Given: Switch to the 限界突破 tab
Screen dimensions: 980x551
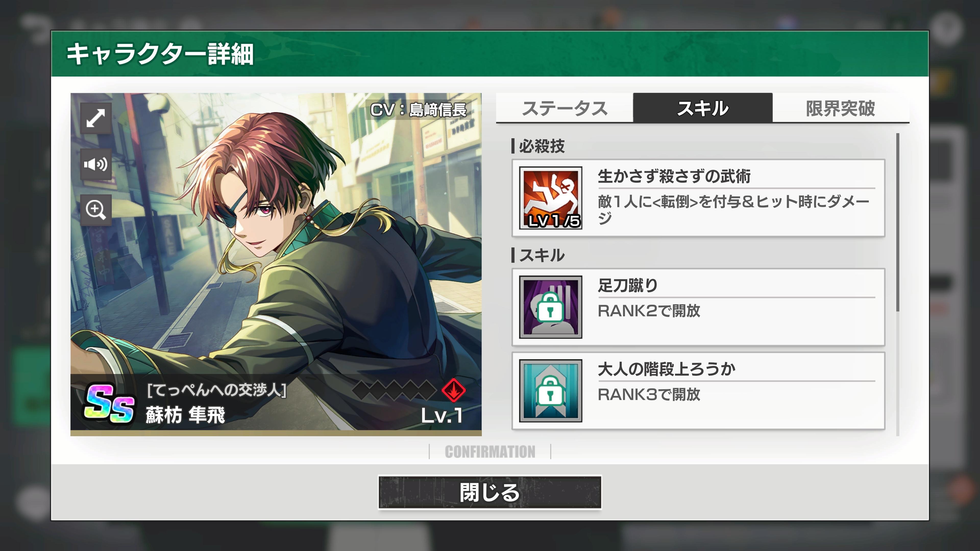Looking at the screenshot, I should (841, 108).
